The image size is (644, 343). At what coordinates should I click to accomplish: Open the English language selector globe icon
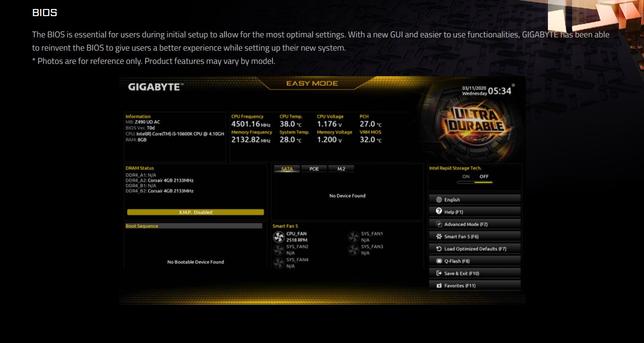coord(439,199)
